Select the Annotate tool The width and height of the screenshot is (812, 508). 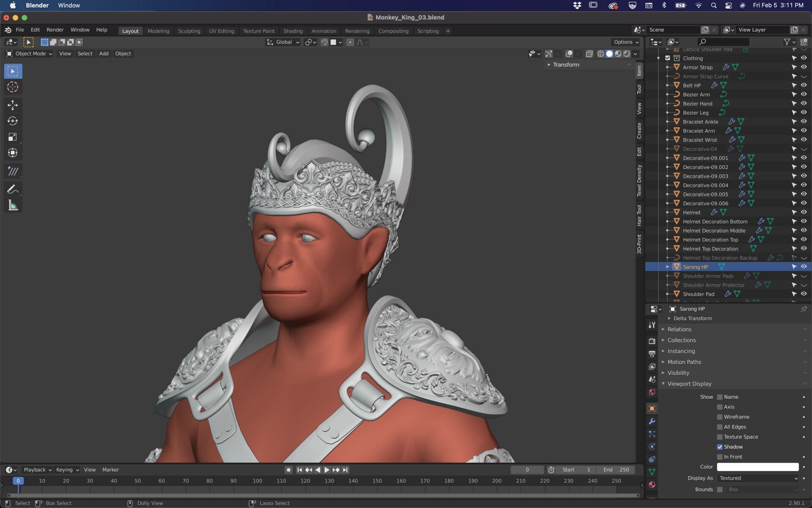13,189
